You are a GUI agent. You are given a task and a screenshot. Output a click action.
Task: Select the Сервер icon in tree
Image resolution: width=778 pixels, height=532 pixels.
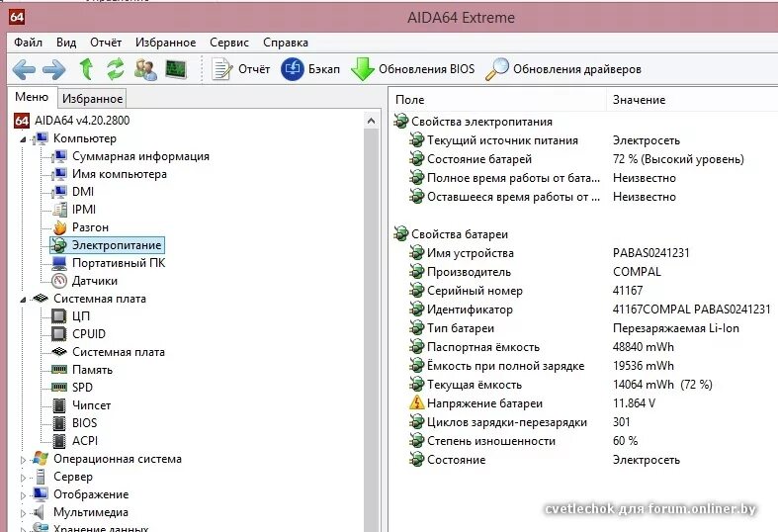coord(41,477)
